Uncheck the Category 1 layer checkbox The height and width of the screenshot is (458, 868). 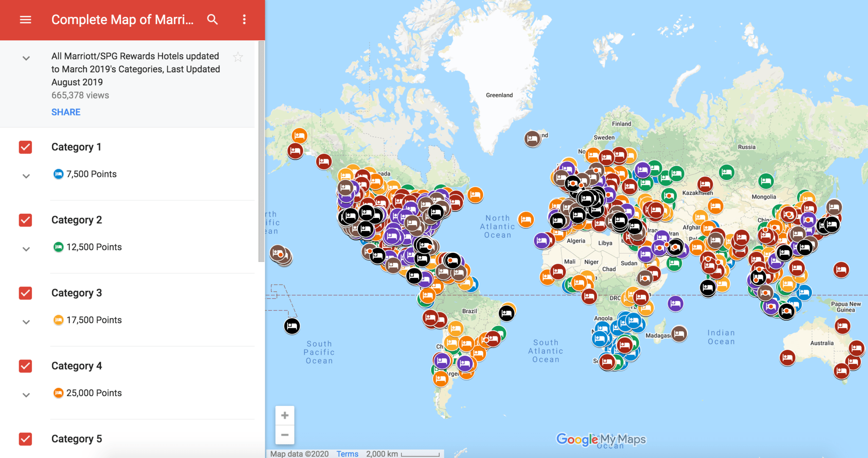pyautogui.click(x=25, y=147)
